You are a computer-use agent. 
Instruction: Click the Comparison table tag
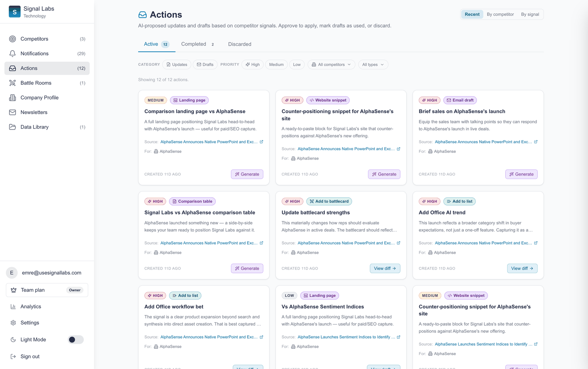[193, 202]
